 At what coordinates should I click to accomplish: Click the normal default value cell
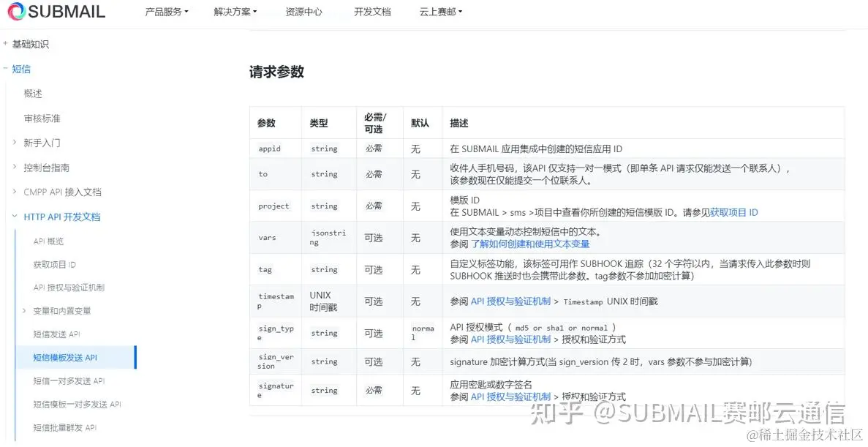point(423,333)
